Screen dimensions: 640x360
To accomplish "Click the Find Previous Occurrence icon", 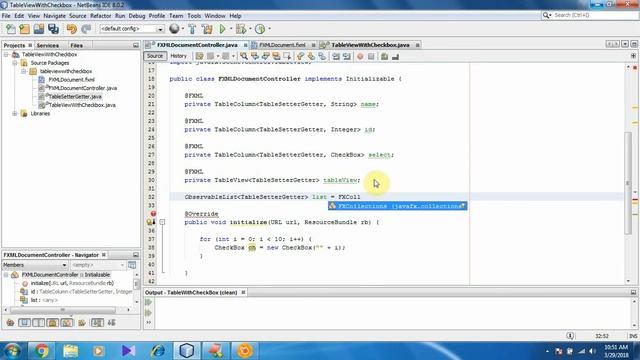I will coord(255,56).
